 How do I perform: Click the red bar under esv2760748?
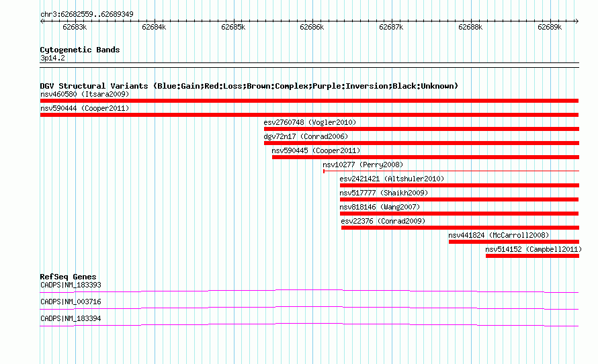point(421,129)
